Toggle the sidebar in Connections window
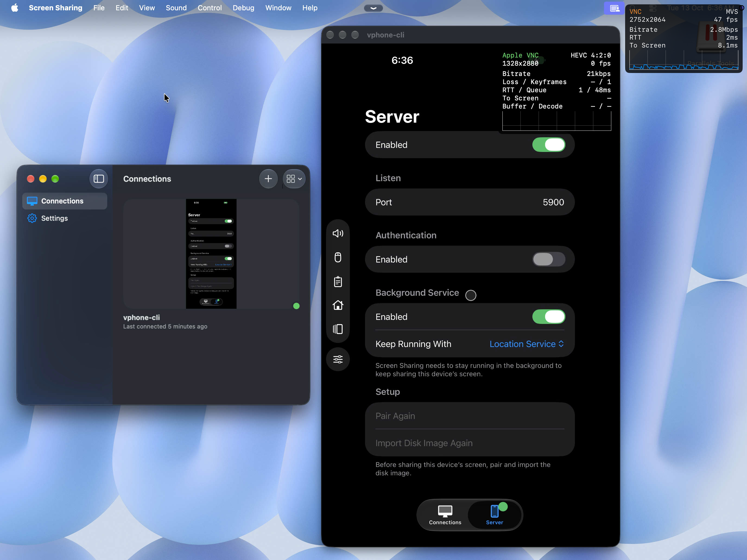Screen dimensions: 747x560 click(x=99, y=179)
